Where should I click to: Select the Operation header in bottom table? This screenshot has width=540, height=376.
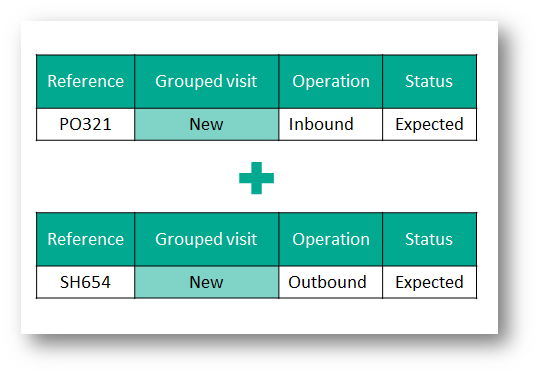(331, 239)
